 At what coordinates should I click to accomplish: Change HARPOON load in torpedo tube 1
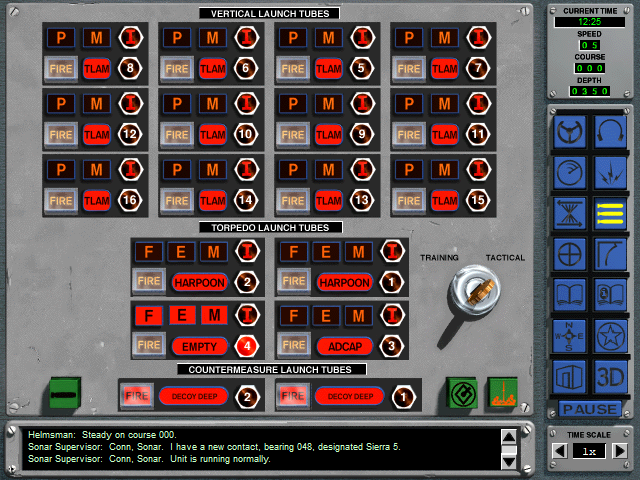pyautogui.click(x=344, y=282)
